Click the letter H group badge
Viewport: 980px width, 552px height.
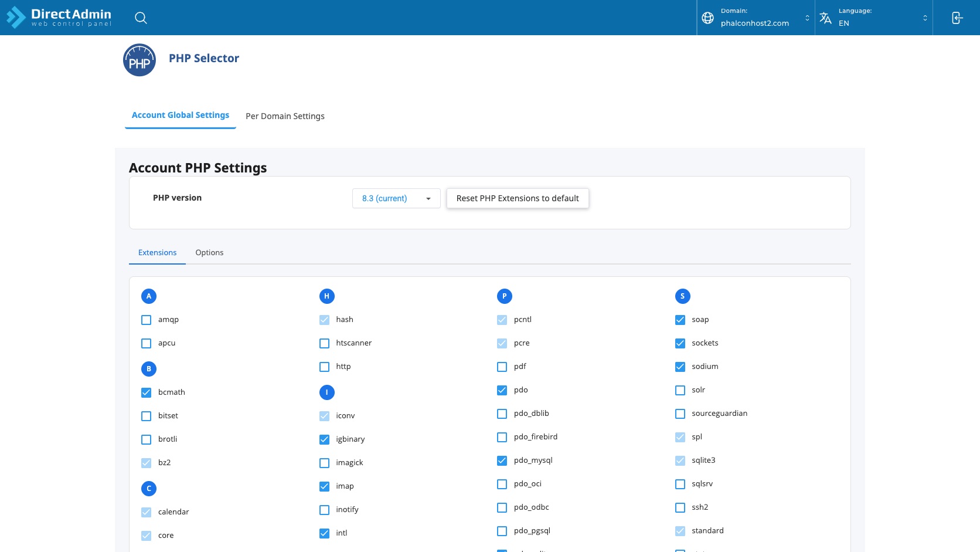click(x=327, y=296)
